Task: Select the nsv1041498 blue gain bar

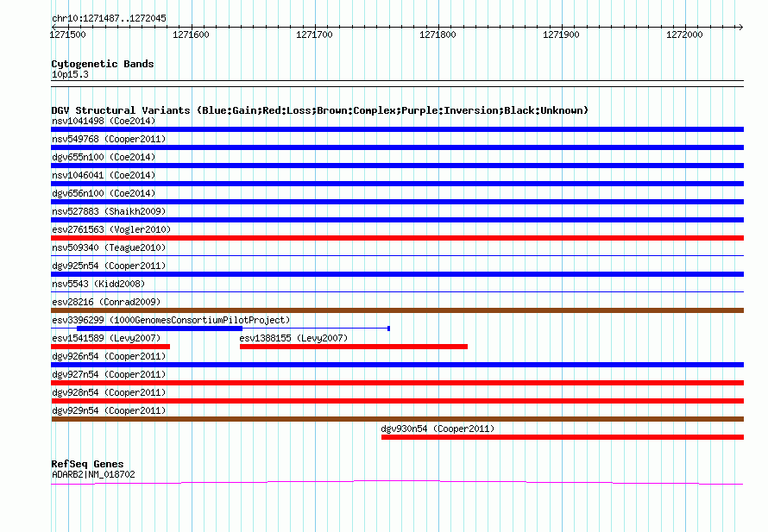Action: [x=397, y=129]
